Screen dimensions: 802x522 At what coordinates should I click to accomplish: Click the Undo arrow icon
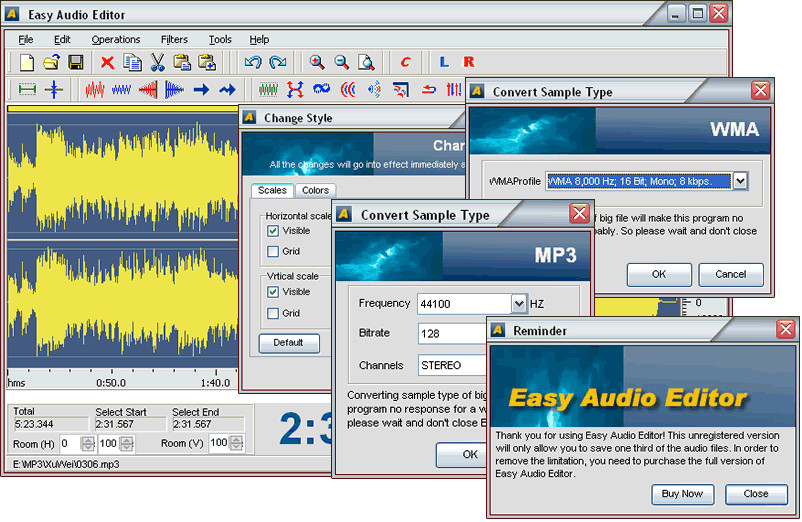point(253,62)
